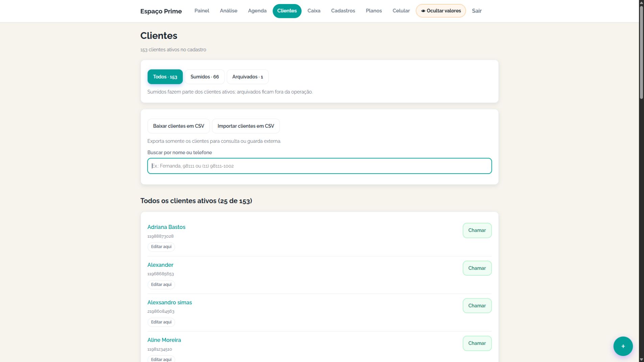Screen dimensions: 644x362
Task: Click Chamar for Aline Moreira
Action: 477,343
